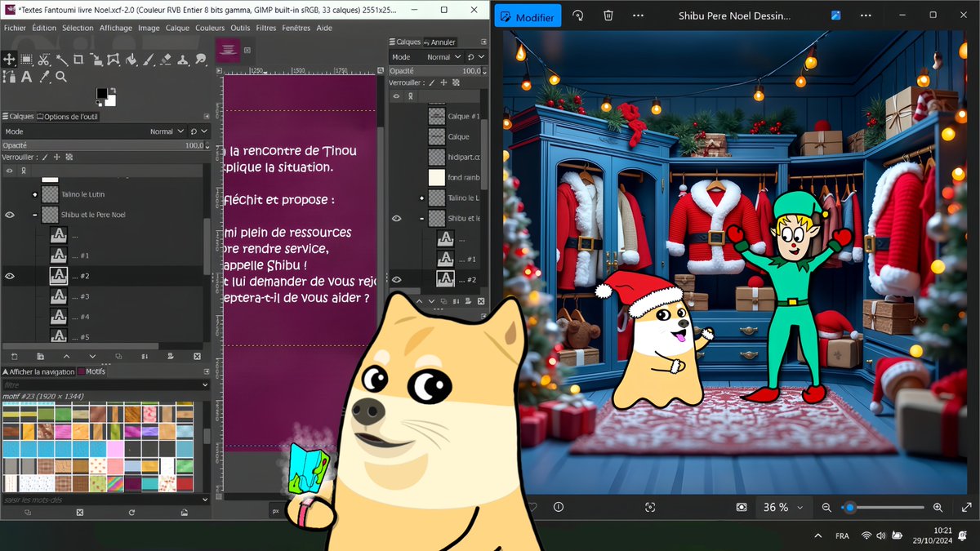Click the Modifier button in the photo app
This screenshot has height=551, width=980.
tap(527, 16)
